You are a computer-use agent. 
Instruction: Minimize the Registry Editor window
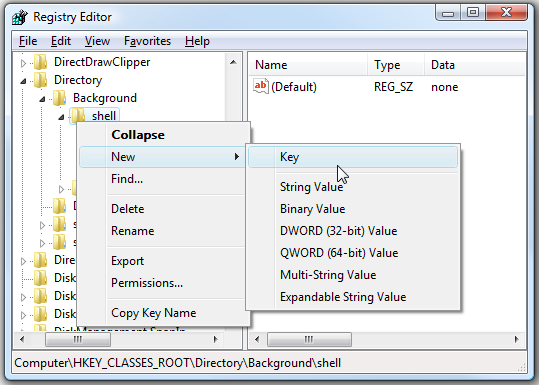[x=448, y=14]
